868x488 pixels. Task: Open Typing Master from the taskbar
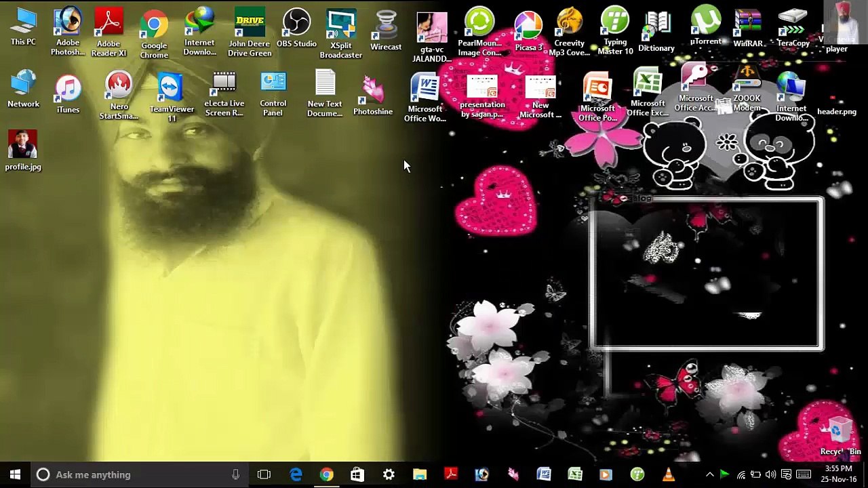(637, 474)
